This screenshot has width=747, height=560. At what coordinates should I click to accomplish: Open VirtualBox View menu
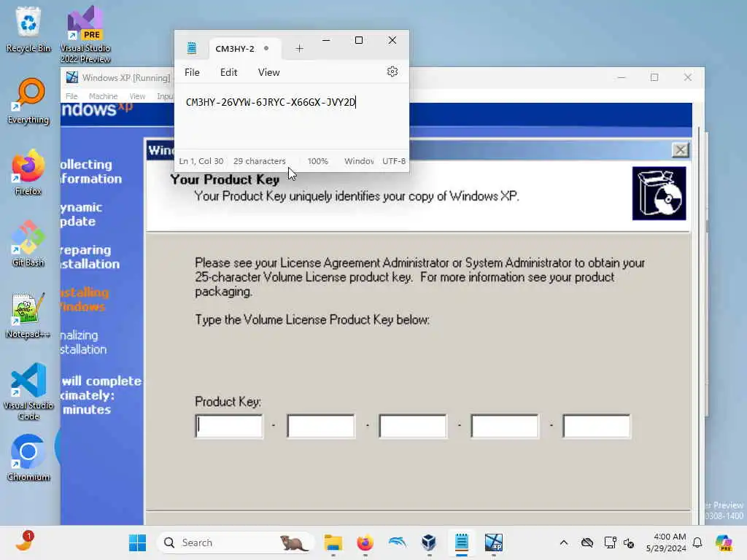coord(137,96)
